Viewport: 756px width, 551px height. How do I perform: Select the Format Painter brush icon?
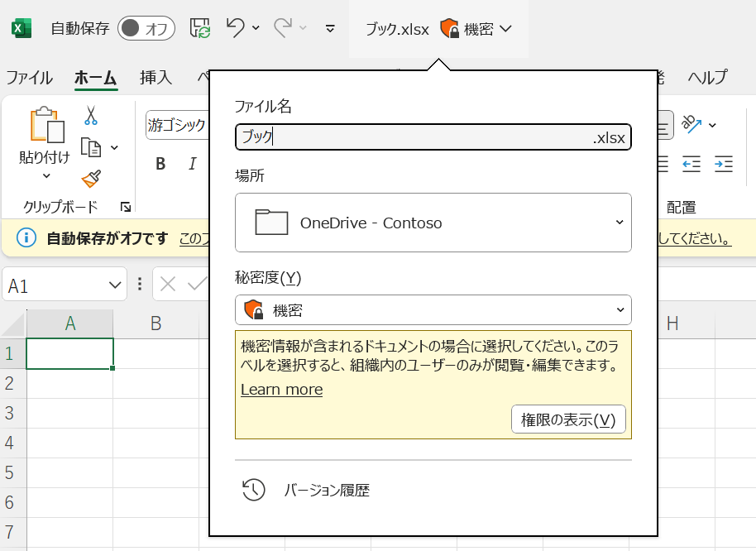coord(91,179)
